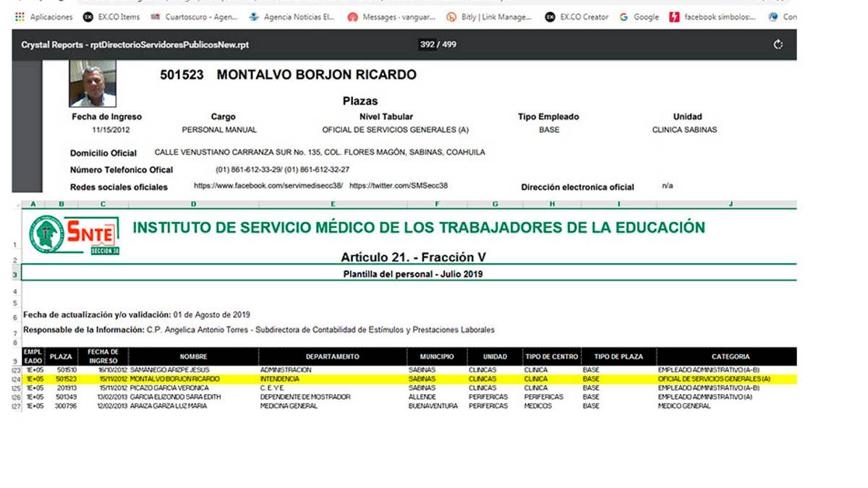Select spreadsheet column letter D header
Image resolution: width=868 pixels, height=488 pixels.
(x=194, y=205)
